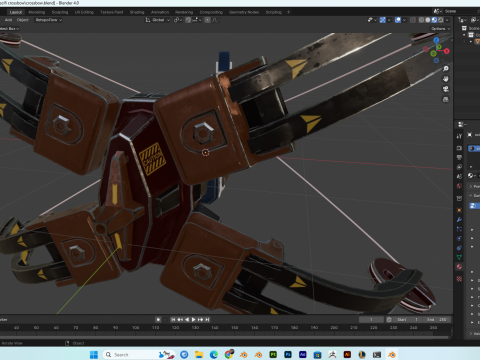The image size is (480, 360).
Task: Open the Material properties tab
Action: point(459,267)
